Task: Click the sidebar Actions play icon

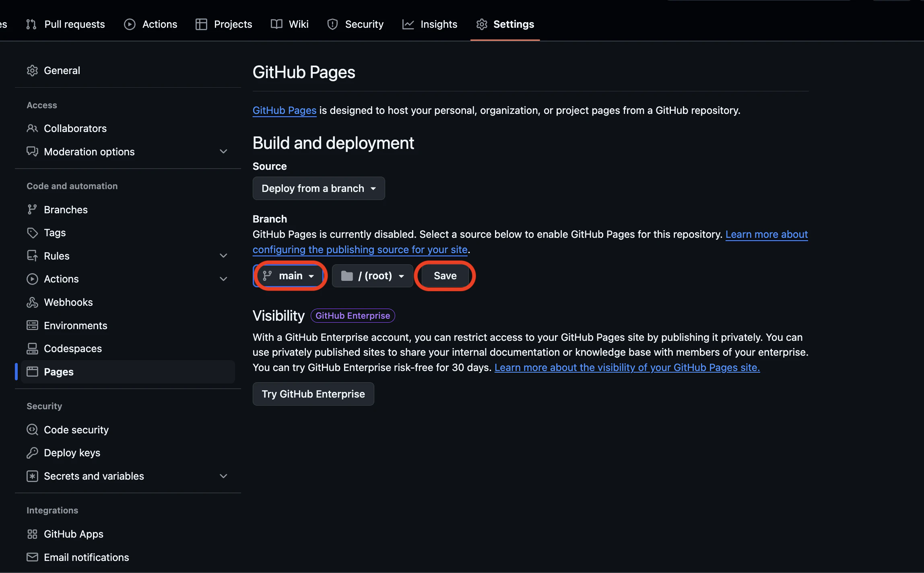Action: tap(32, 279)
